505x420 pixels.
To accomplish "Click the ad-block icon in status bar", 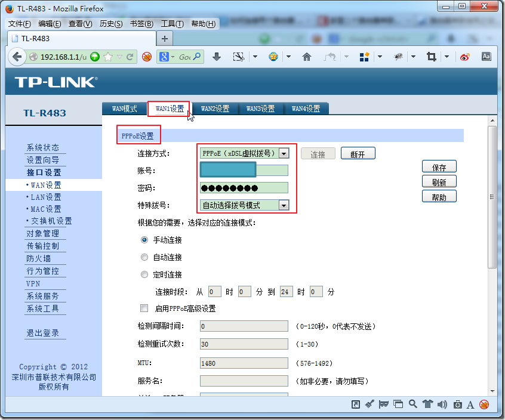I will [484, 404].
